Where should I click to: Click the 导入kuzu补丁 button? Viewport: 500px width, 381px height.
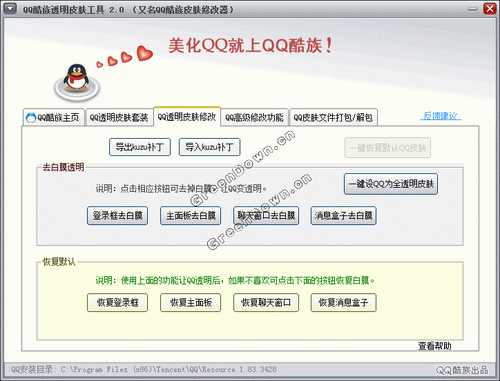click(209, 147)
